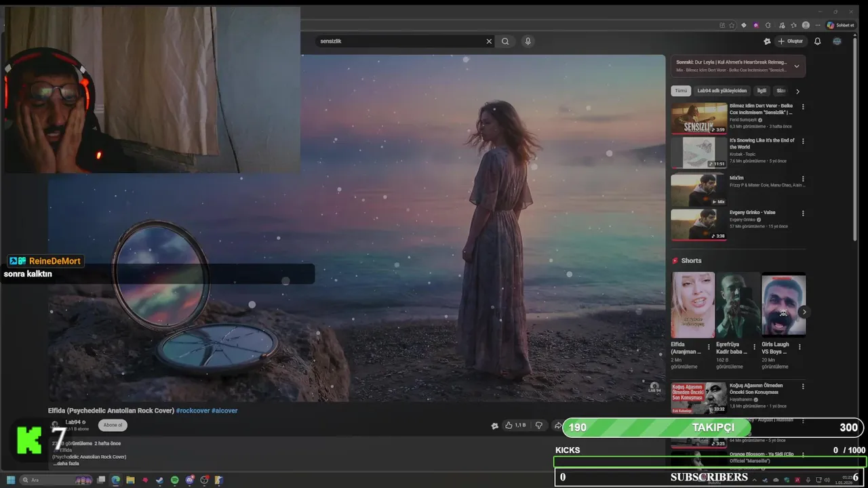
Task: Open Spotify from the taskbar
Action: pyautogui.click(x=175, y=480)
